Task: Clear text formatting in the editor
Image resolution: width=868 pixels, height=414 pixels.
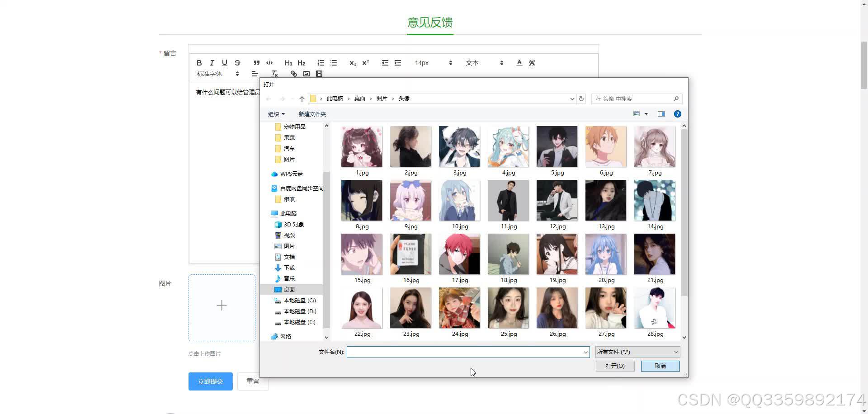Action: coord(274,74)
